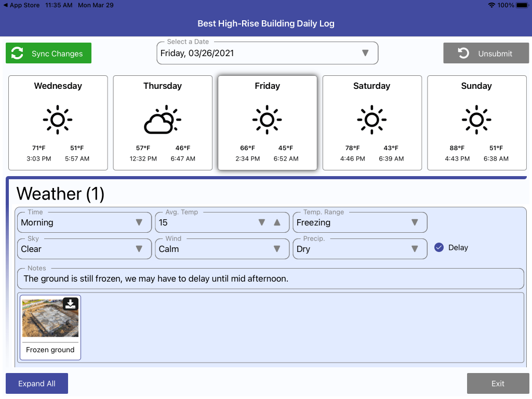Collapse the Weather (1) section header
The width and height of the screenshot is (532, 399).
click(60, 194)
